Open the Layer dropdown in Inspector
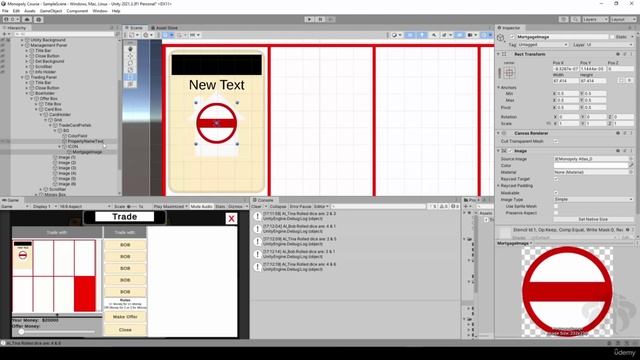Screen dimensions: 640x360 click(x=609, y=44)
